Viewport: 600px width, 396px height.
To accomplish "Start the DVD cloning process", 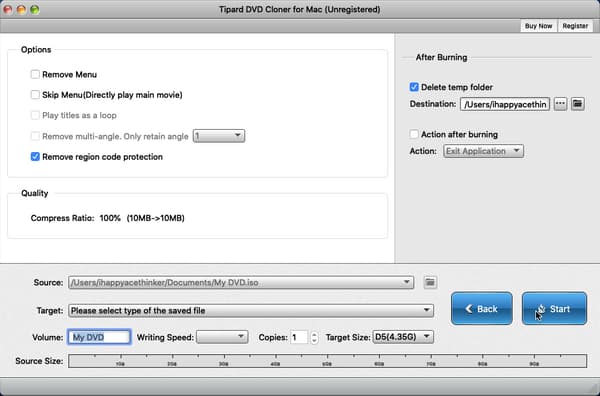I will 554,309.
